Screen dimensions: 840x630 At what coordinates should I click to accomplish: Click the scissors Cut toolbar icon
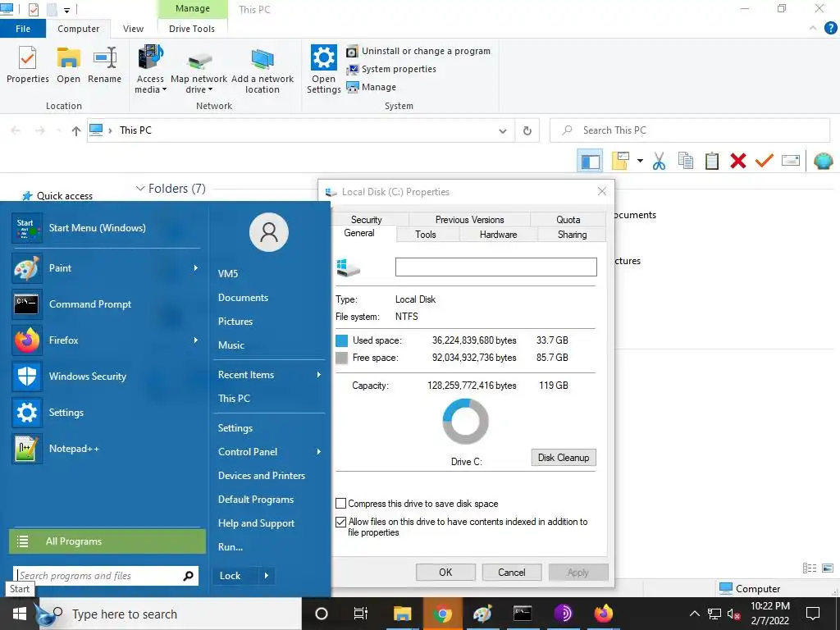coord(659,161)
